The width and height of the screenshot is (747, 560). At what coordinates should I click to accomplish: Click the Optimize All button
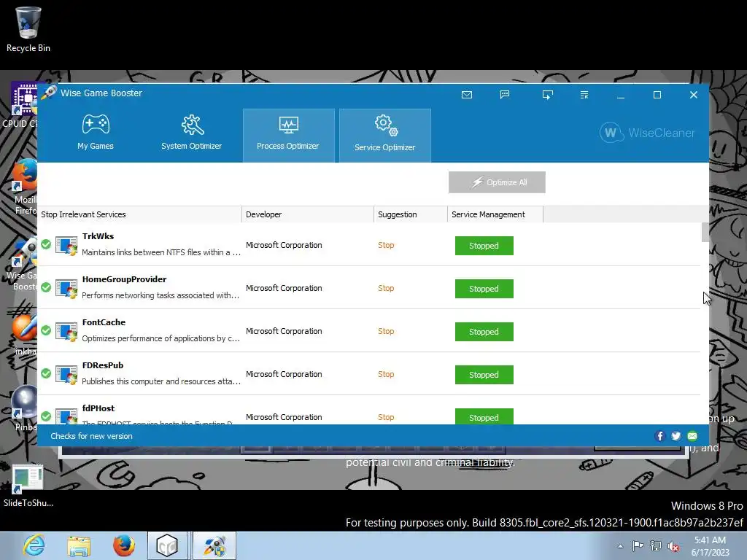tap(497, 182)
